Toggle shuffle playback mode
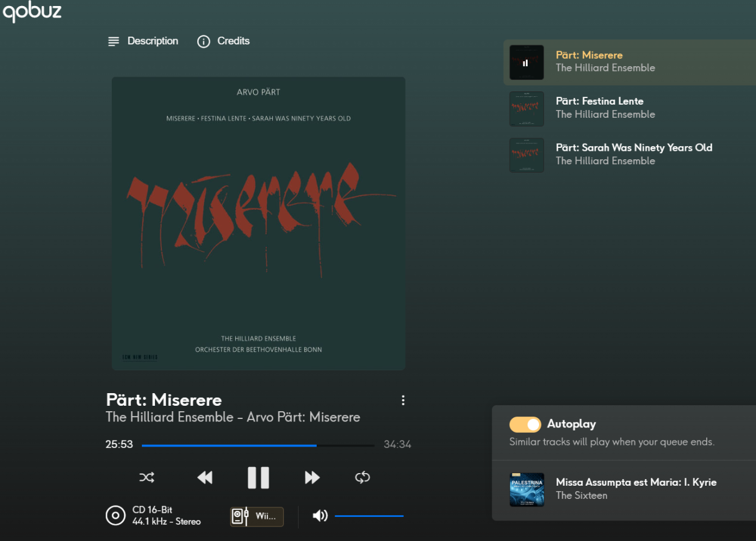Viewport: 756px width, 541px height. [x=147, y=477]
